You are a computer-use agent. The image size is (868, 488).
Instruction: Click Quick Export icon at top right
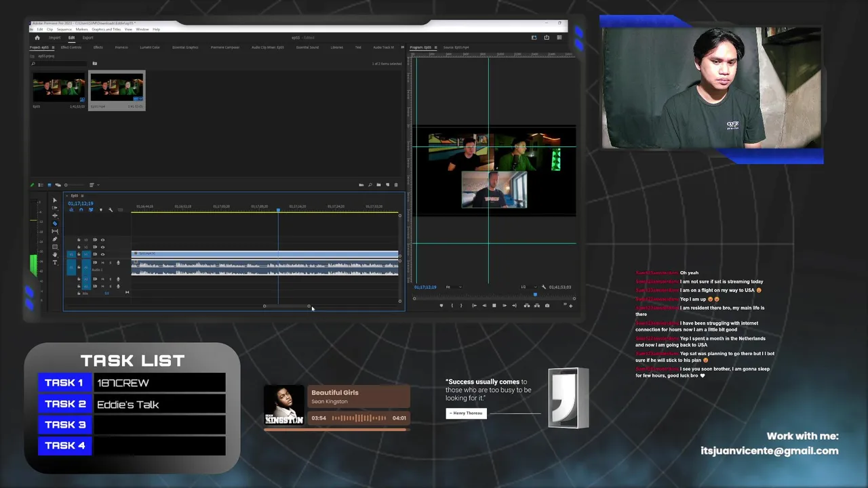pyautogui.click(x=547, y=37)
